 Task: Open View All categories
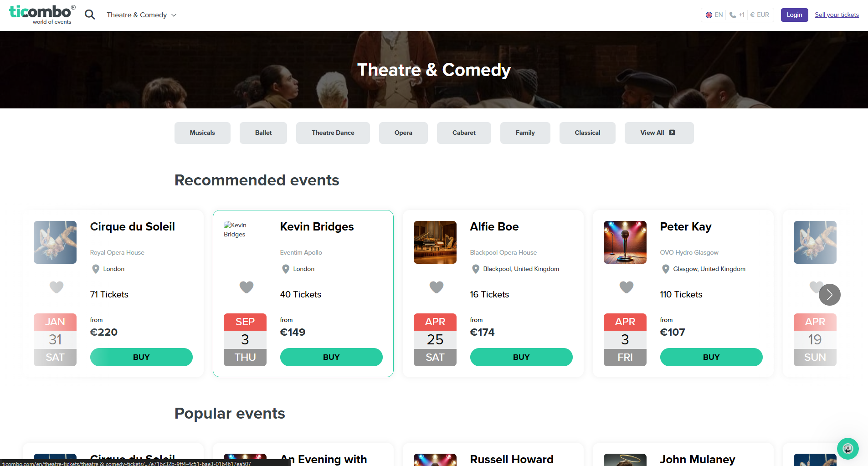pos(658,133)
